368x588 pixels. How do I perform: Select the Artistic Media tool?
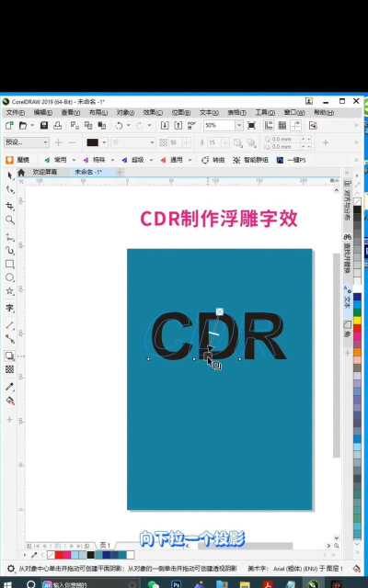[x=10, y=250]
